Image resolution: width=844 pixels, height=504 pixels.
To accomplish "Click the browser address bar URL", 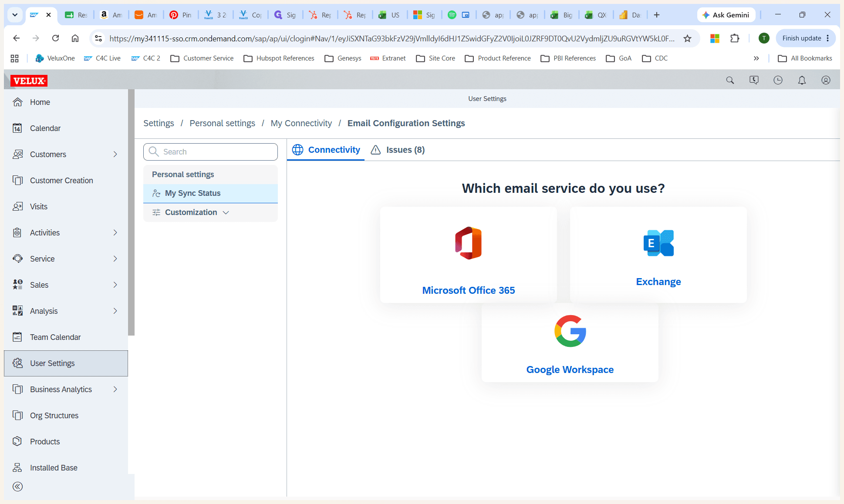I will [392, 38].
